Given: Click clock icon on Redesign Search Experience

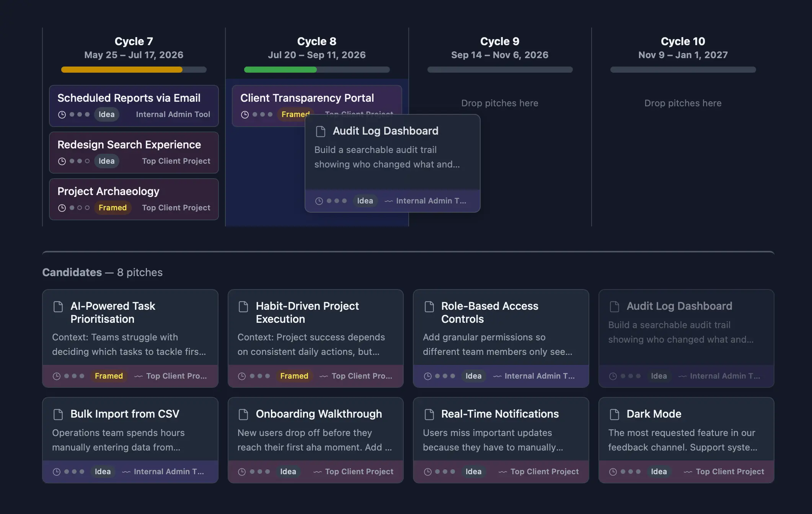Looking at the screenshot, I should pos(62,161).
